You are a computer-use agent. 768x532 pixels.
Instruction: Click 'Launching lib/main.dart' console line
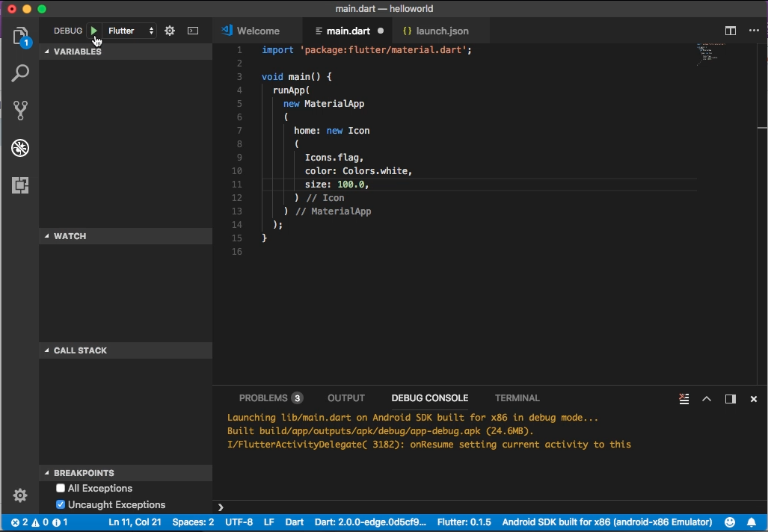click(412, 418)
